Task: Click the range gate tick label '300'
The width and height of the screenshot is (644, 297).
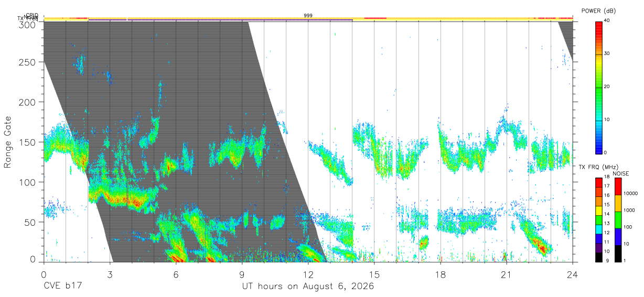Action: click(x=28, y=25)
